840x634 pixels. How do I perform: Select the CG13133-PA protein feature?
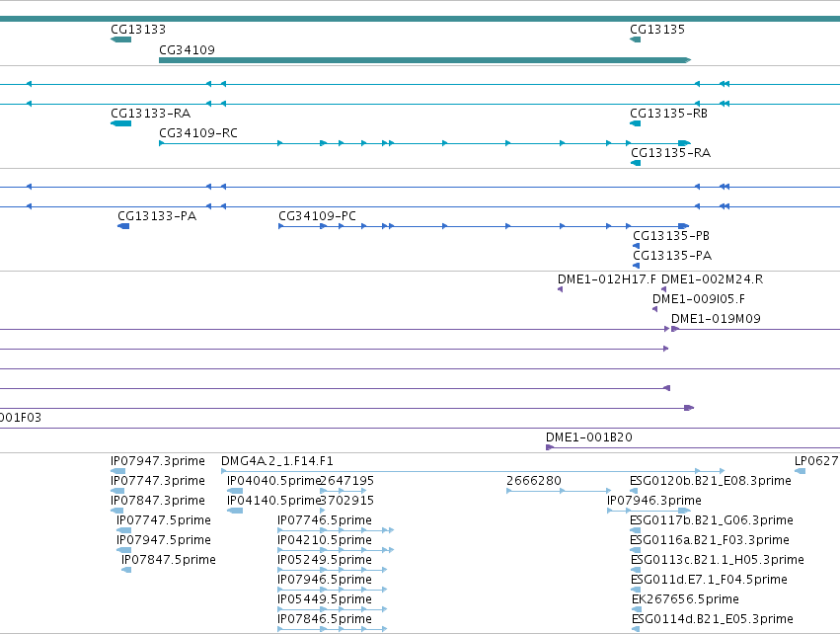[x=123, y=226]
